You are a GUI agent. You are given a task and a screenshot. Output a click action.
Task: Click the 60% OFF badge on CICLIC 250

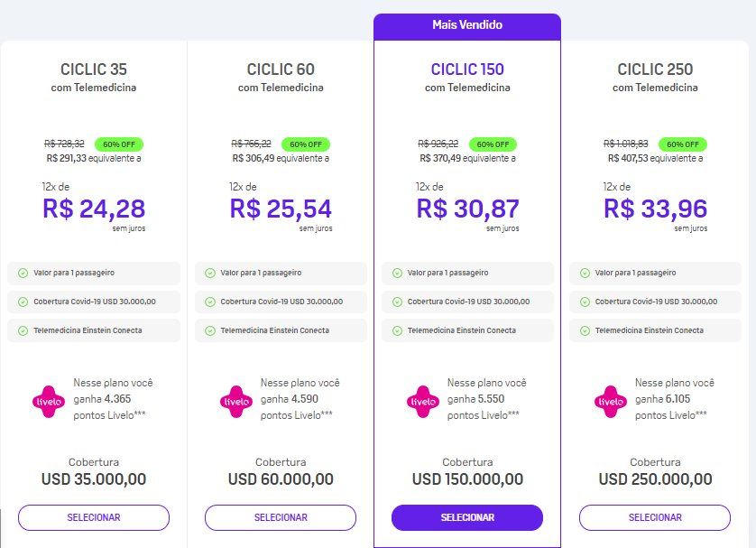click(x=683, y=144)
